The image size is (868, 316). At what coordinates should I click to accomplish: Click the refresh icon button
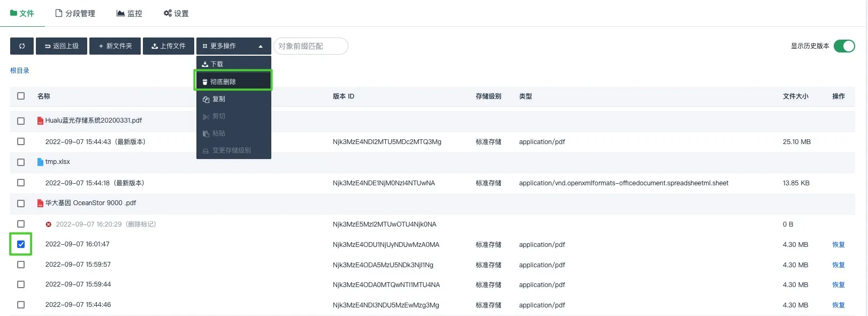[22, 46]
